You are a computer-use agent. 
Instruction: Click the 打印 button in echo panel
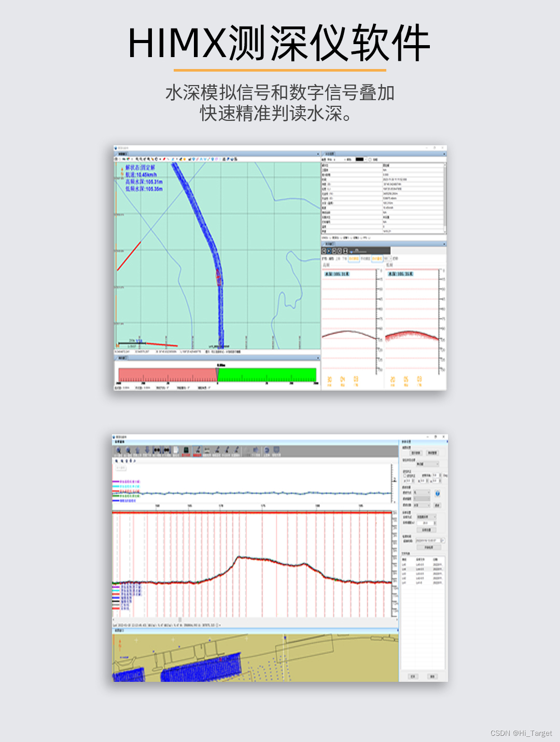[x=395, y=258]
